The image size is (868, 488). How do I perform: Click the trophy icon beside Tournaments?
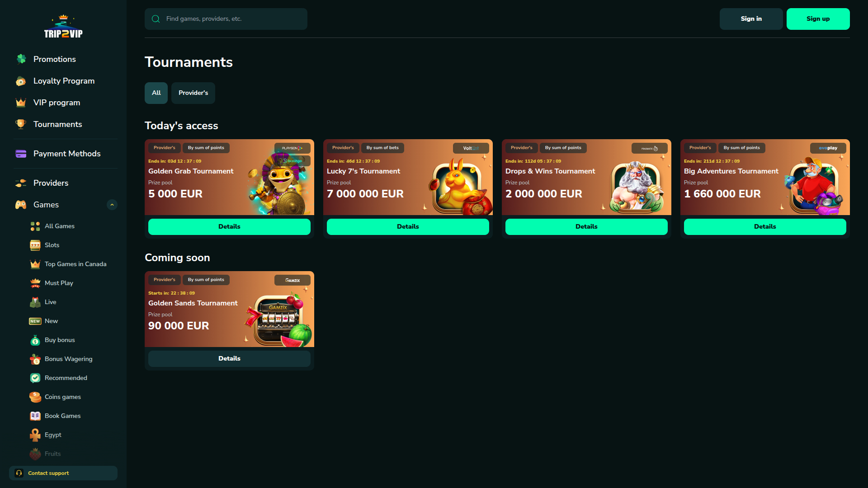(21, 124)
